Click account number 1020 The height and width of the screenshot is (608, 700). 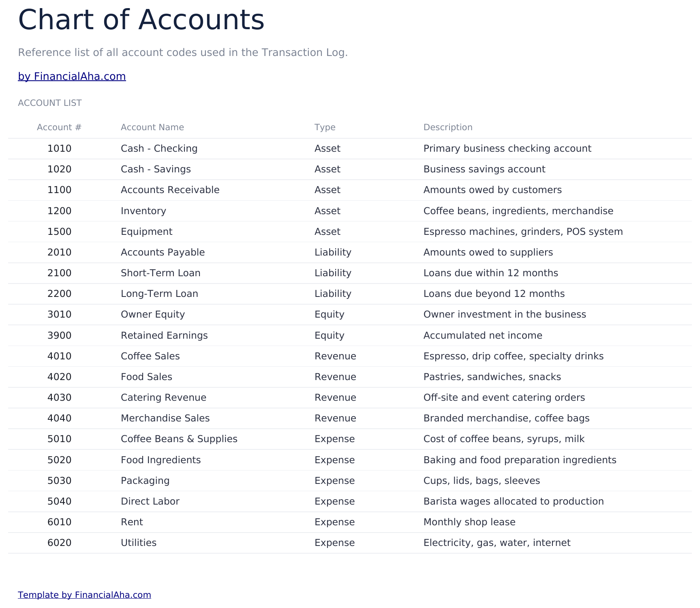coord(60,169)
